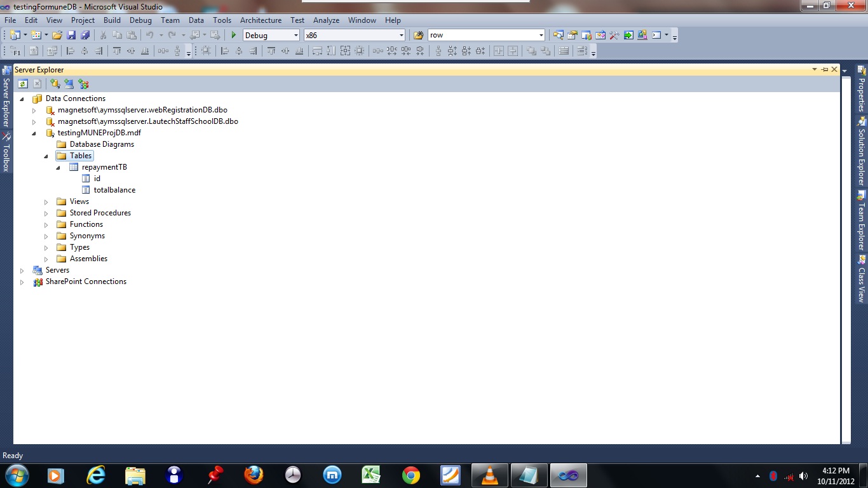Expand the Views folder
This screenshot has height=488, width=868.
[46, 202]
